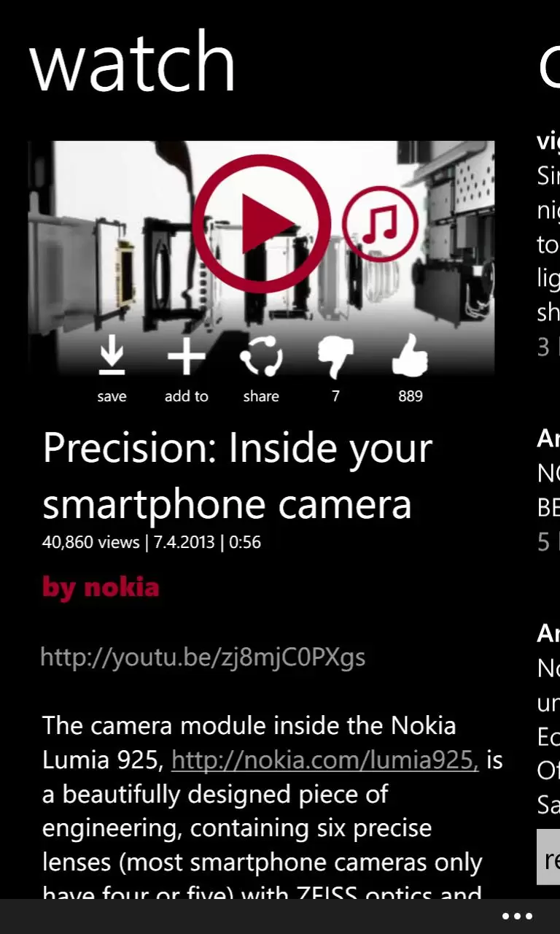Follow the nokia.com/lumia925 hyperlink

point(324,760)
